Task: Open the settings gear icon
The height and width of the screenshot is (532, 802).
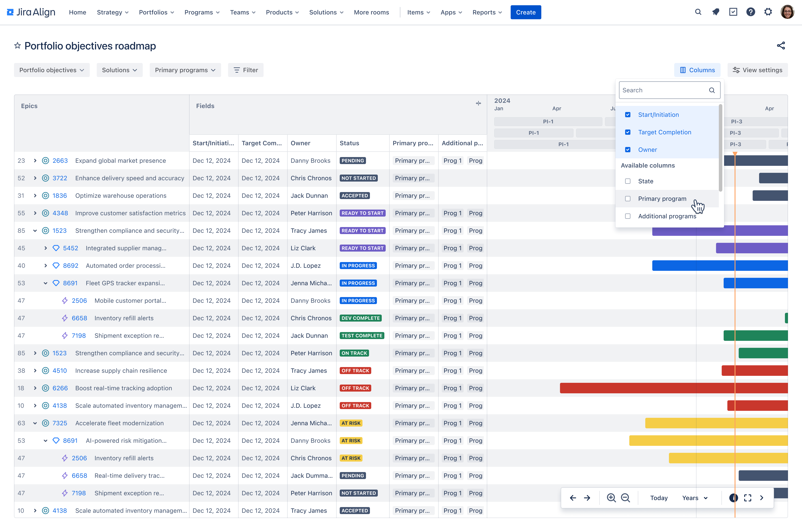Action: [x=768, y=12]
